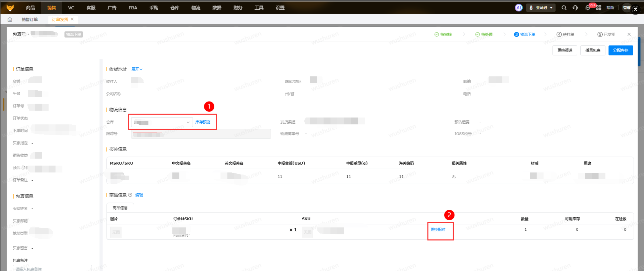Click the 待处理 step
Viewport: 644px width, 271px height.
tap(484, 34)
